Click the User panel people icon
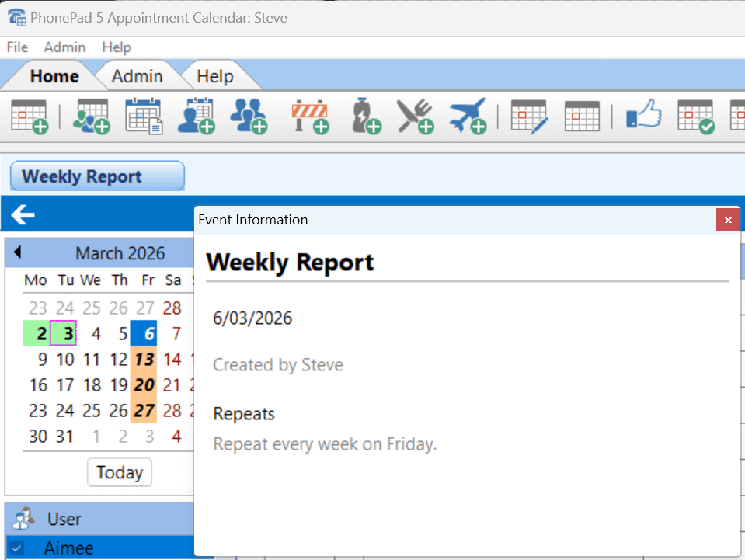745x560 pixels. pos(23,519)
